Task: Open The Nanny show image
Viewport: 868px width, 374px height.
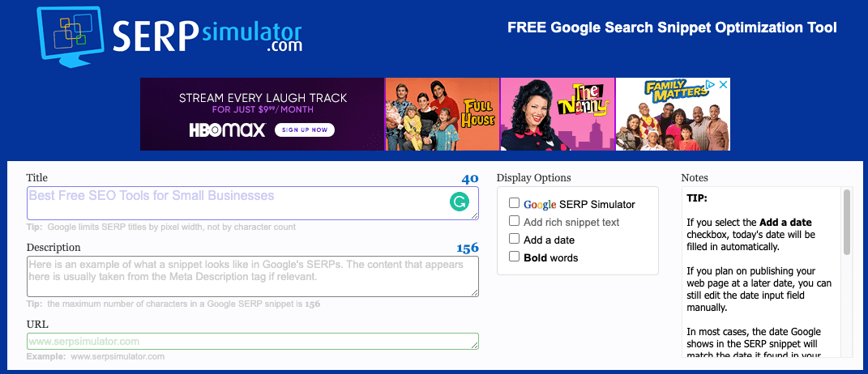Action: tap(558, 114)
